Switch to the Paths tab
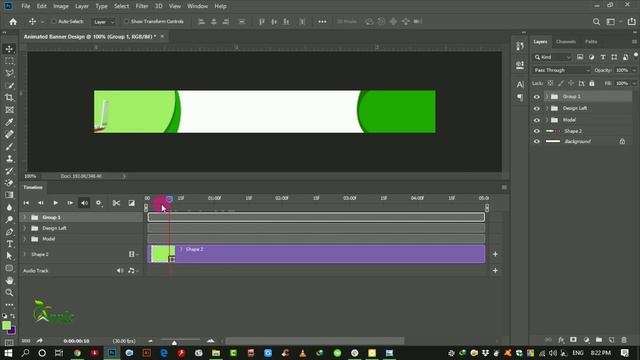The width and height of the screenshot is (640, 360). (x=591, y=42)
